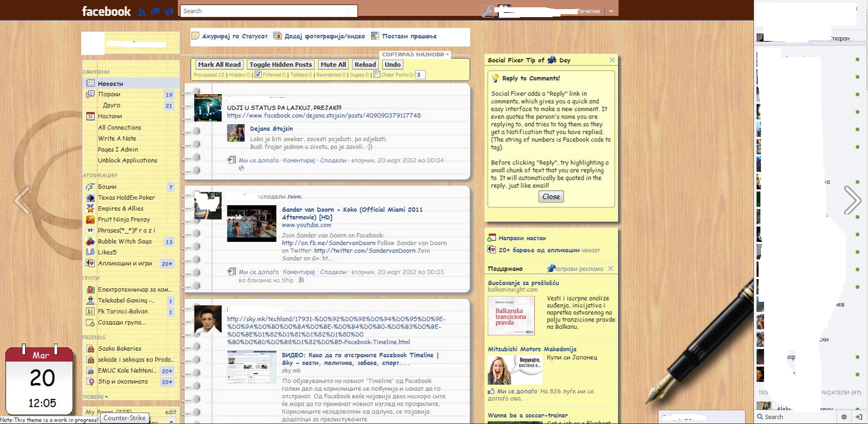This screenshot has width=868, height=424.
Task: Go to previous theme with left arrow
Action: coord(22,200)
